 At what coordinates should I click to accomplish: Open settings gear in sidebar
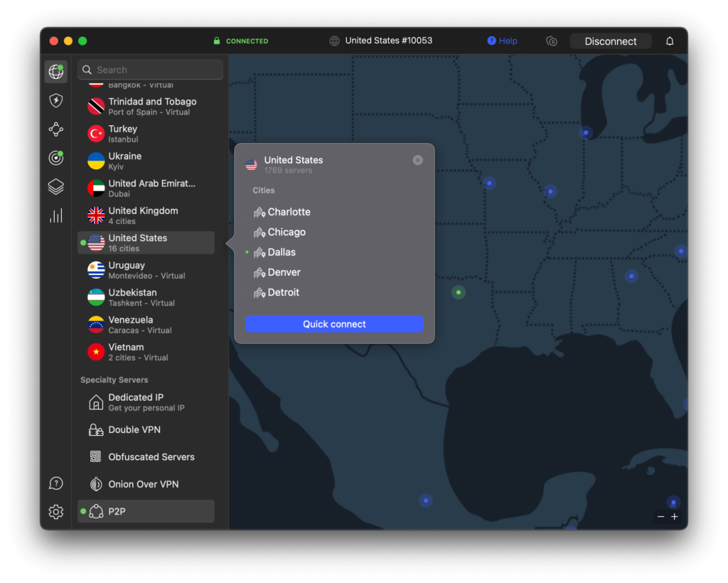pyautogui.click(x=55, y=511)
